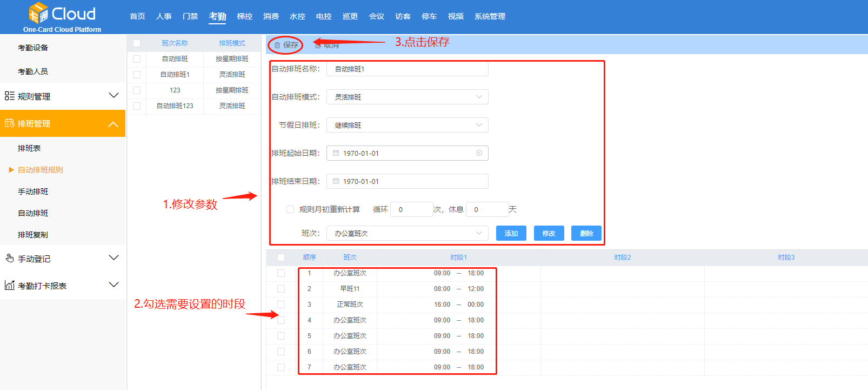Tick the checkbox beside 自动排班123 rule
The height and width of the screenshot is (390, 868).
137,106
